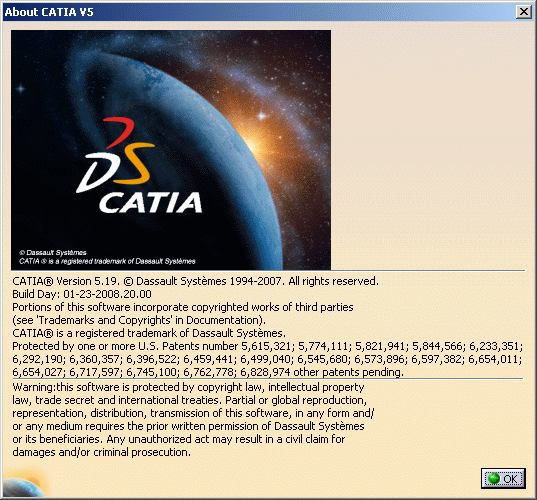Click the OK button

[x=503, y=478]
